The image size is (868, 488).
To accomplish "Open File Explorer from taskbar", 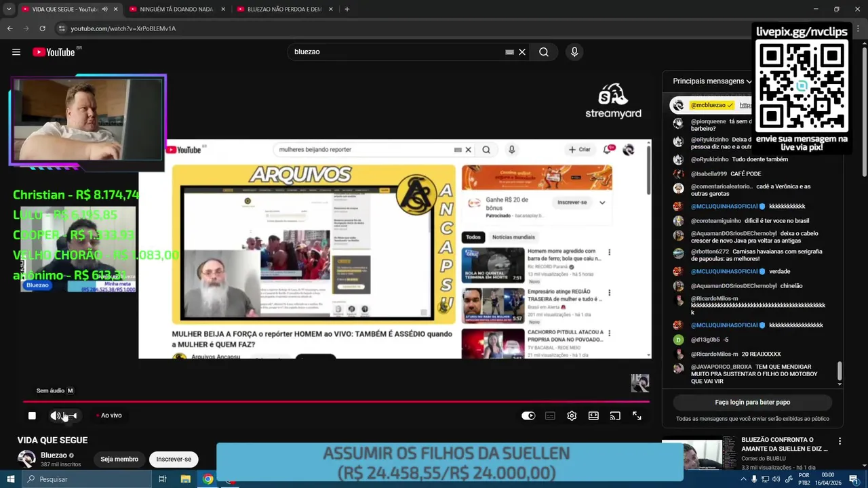I will pos(185,479).
